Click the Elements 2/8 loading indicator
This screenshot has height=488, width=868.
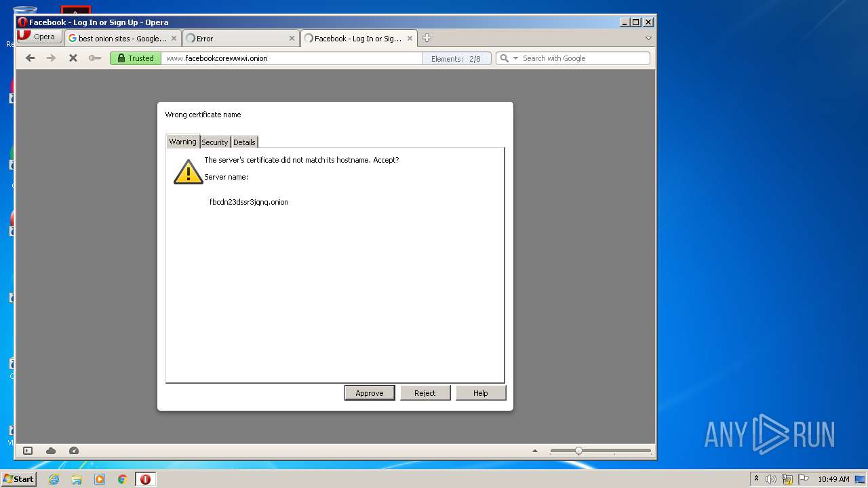[456, 58]
